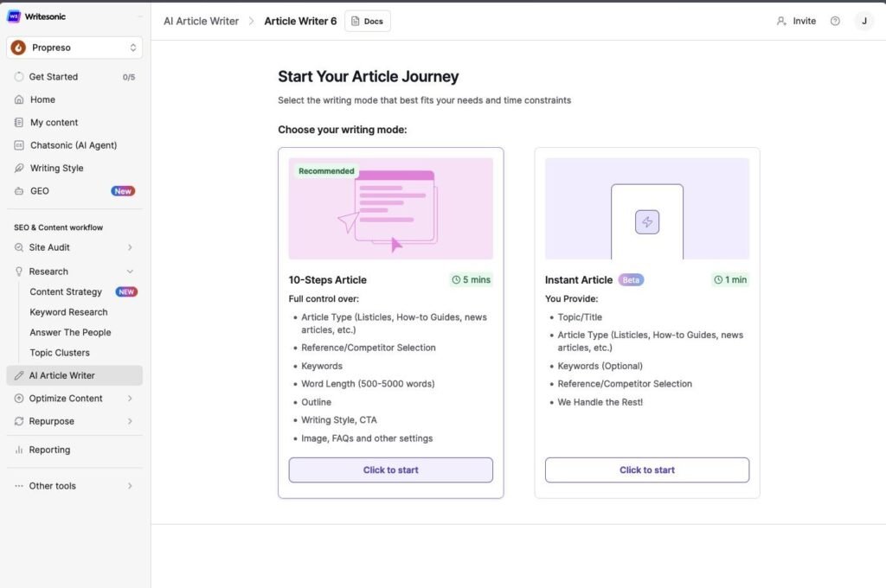The width and height of the screenshot is (886, 588).
Task: Click the 1 min time badge
Action: pyautogui.click(x=730, y=279)
